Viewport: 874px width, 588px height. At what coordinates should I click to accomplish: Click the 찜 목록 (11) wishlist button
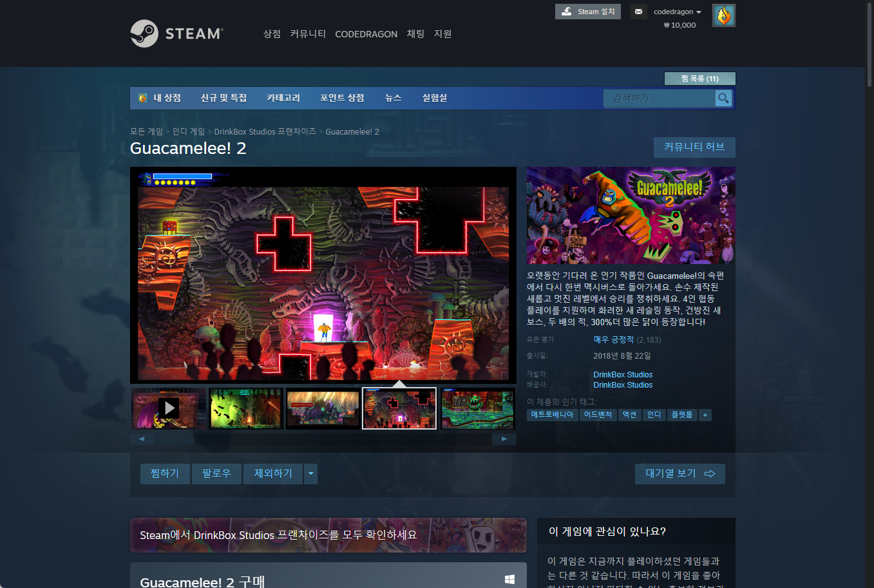[699, 79]
